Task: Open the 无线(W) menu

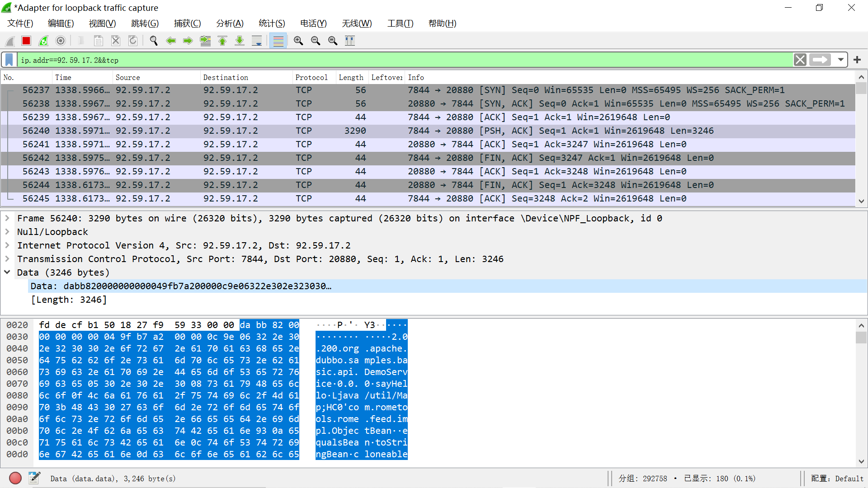Action: (x=357, y=23)
